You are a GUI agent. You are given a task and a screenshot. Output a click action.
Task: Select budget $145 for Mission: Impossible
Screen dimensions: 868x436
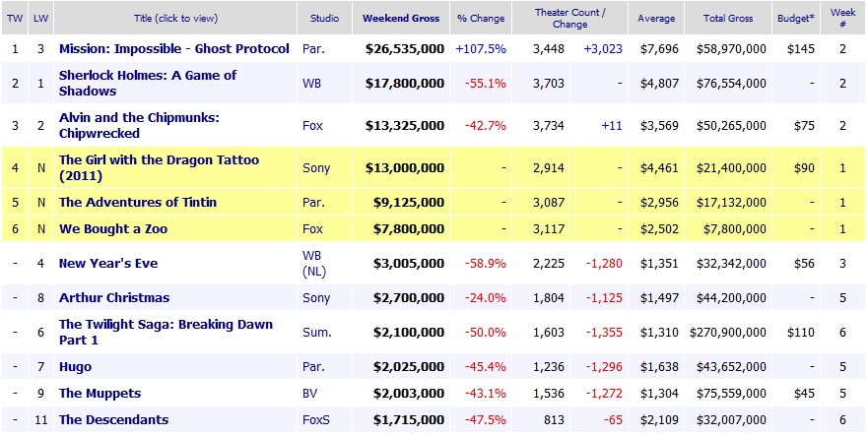pyautogui.click(x=800, y=48)
